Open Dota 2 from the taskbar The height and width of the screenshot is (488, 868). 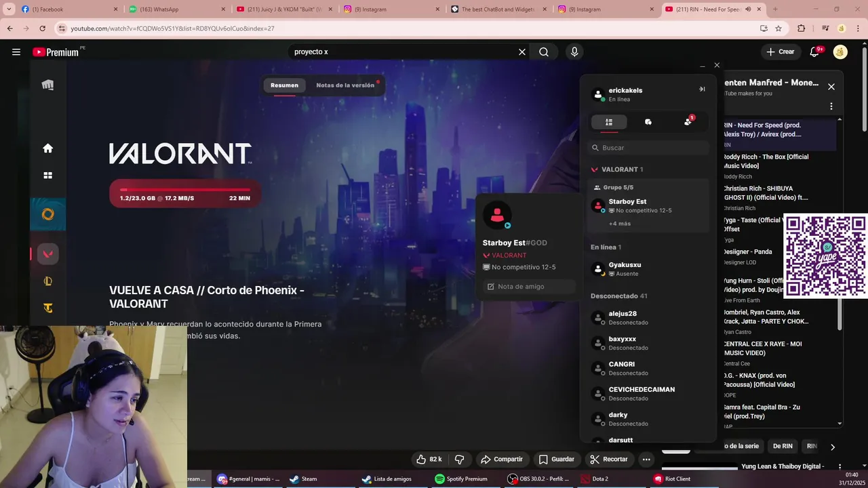coord(595,479)
